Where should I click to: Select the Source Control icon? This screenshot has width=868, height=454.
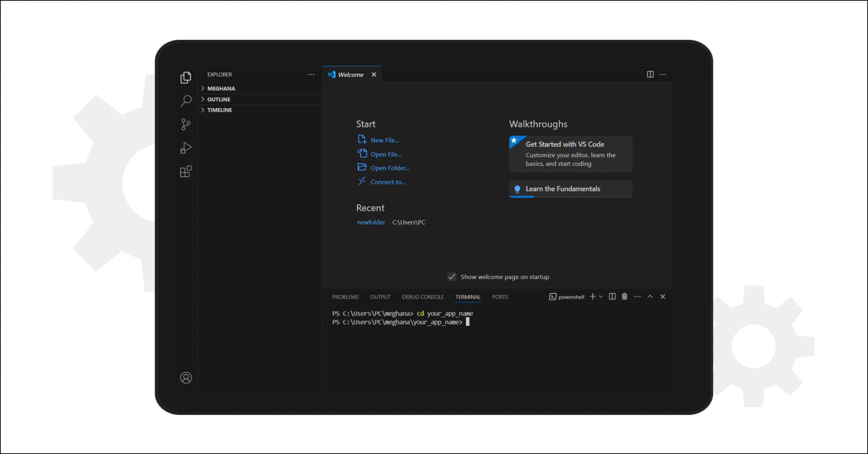pyautogui.click(x=186, y=124)
